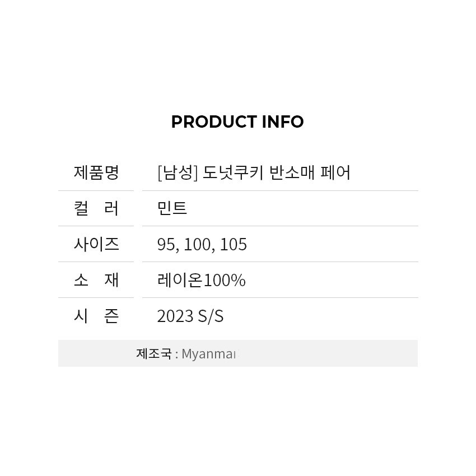The image size is (476, 476).
Task: Click the 컬러 row label
Action: 96,208
